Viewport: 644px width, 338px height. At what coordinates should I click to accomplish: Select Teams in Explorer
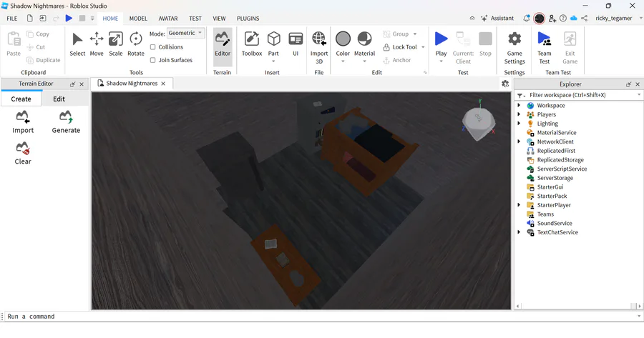[x=545, y=214]
